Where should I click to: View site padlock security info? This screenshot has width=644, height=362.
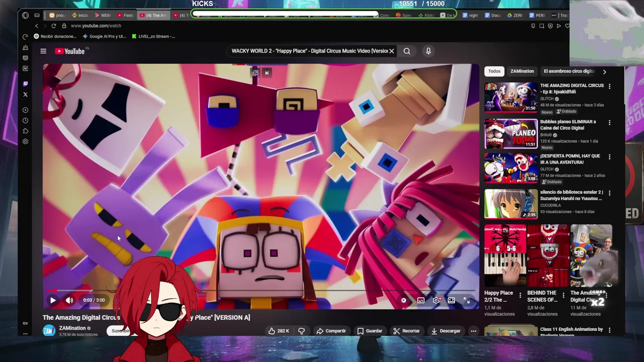point(64,26)
